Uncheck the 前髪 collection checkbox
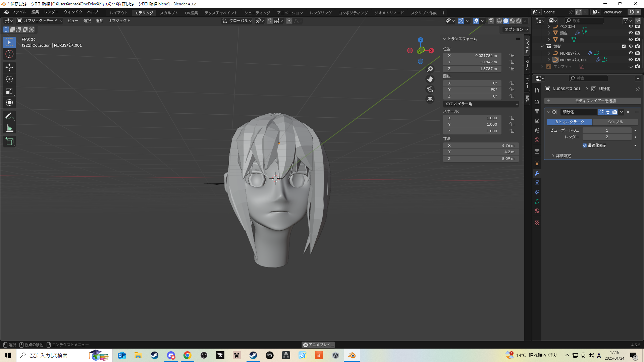The height and width of the screenshot is (362, 644). tap(624, 46)
